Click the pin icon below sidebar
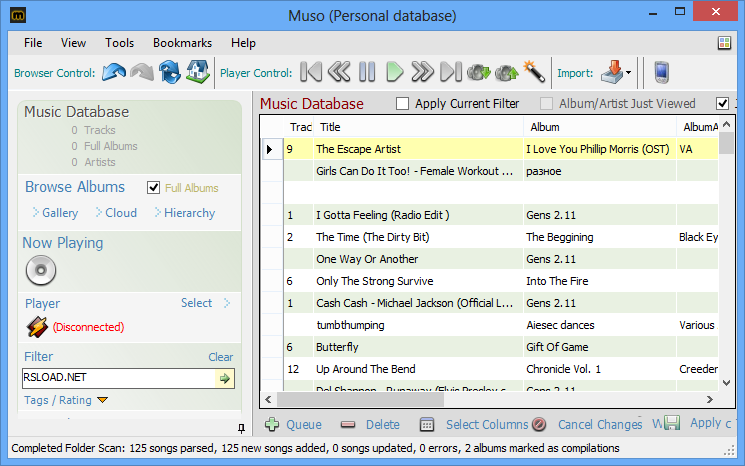 pyautogui.click(x=241, y=428)
